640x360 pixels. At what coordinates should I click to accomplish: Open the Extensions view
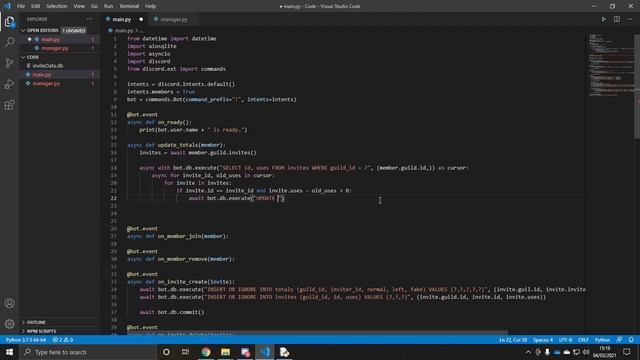[9, 105]
